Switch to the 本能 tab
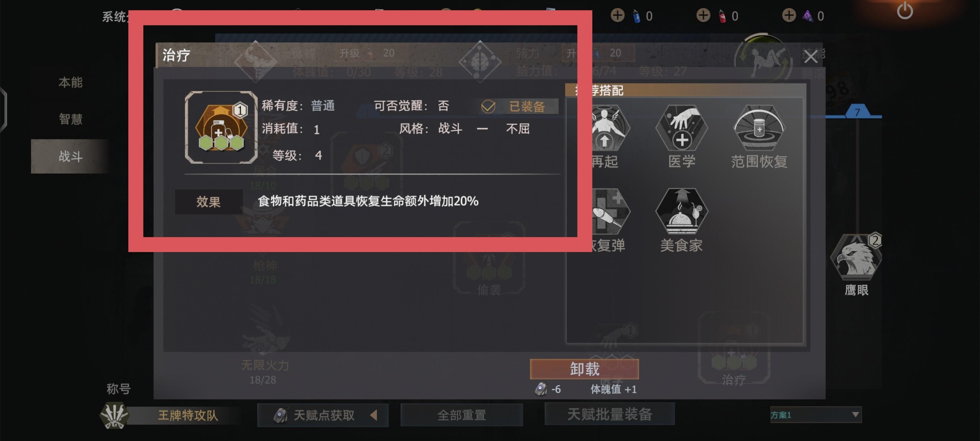Screen dimensions: 980x441 click(x=70, y=82)
